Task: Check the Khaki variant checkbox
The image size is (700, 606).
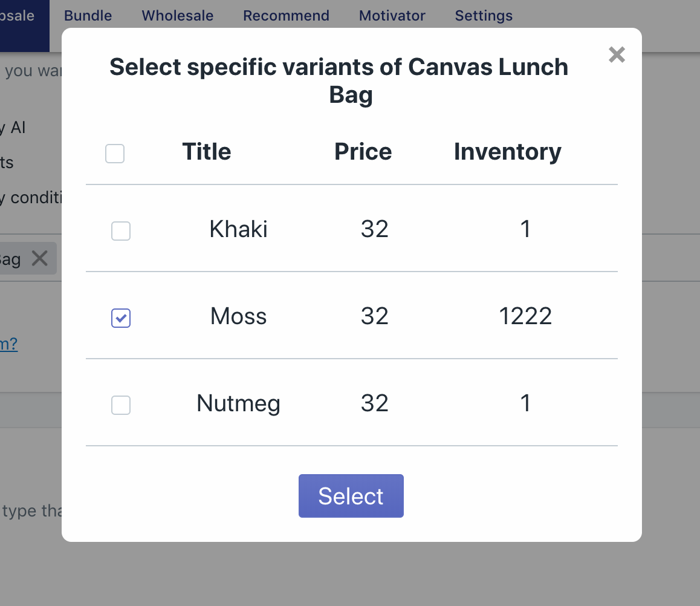Action: [121, 231]
